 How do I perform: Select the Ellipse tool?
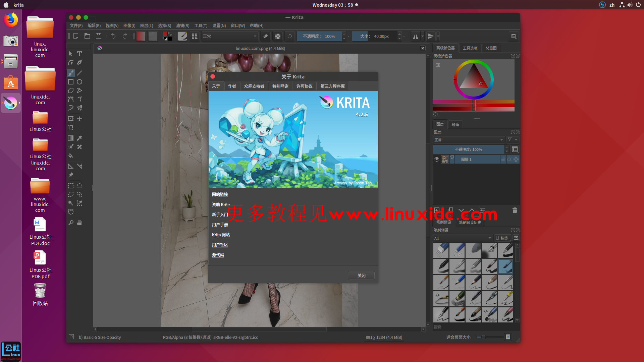tap(79, 82)
